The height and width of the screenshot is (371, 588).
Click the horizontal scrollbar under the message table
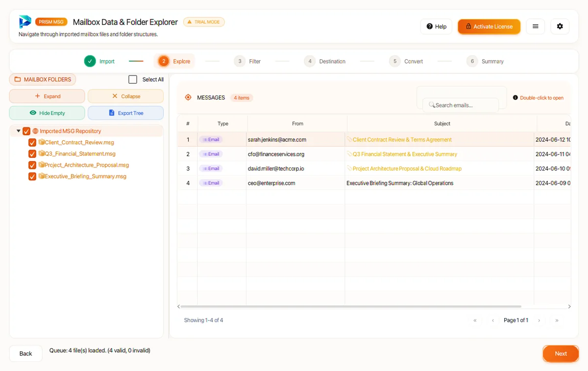pyautogui.click(x=351, y=306)
